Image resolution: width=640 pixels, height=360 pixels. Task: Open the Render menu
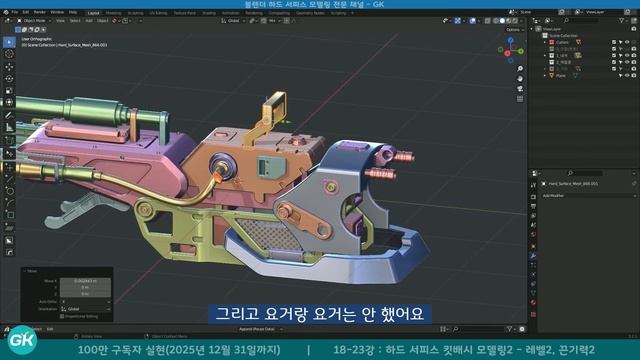pyautogui.click(x=40, y=12)
